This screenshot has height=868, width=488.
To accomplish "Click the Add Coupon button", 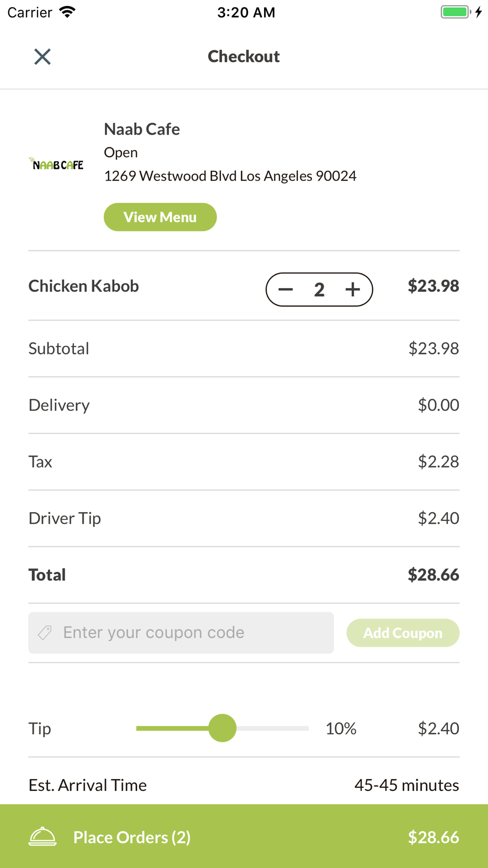I will [x=403, y=633].
